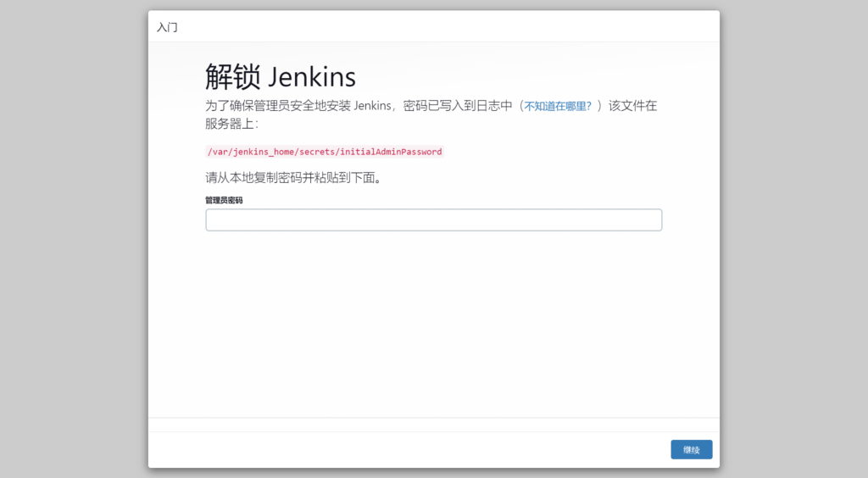Click the 解锁 Jenkins heading
This screenshot has height=478, width=868.
(280, 76)
